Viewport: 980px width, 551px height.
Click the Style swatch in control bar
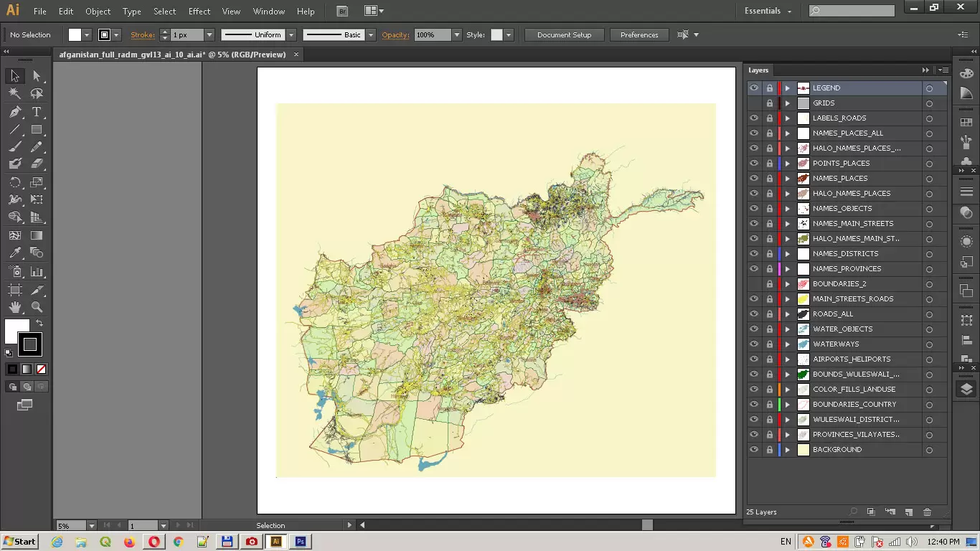496,34
